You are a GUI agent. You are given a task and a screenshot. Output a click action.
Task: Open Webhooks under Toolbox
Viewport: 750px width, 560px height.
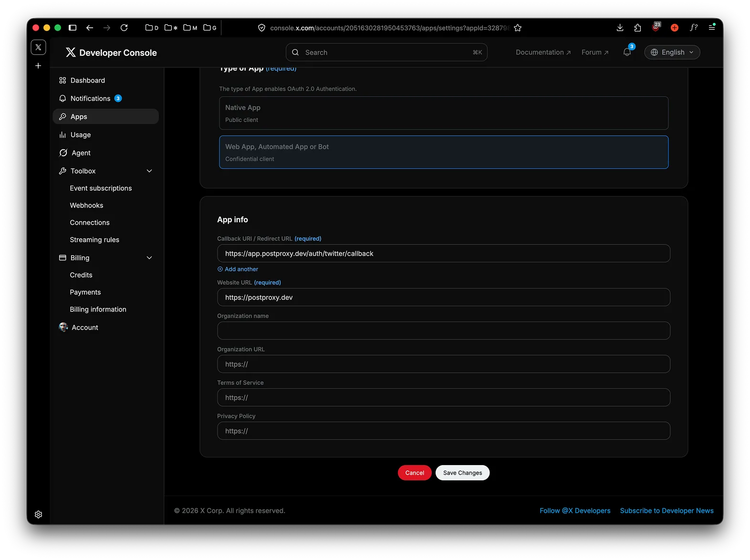click(86, 205)
